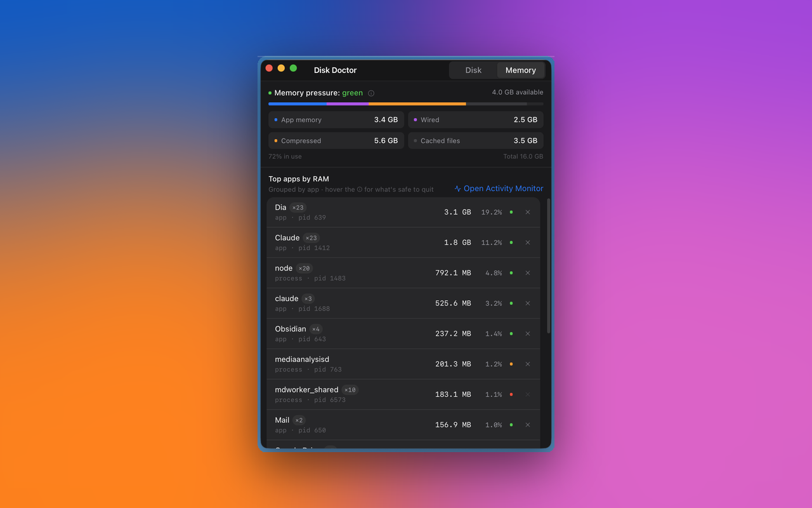Click the 'Memory pressure: green' label

[318, 93]
